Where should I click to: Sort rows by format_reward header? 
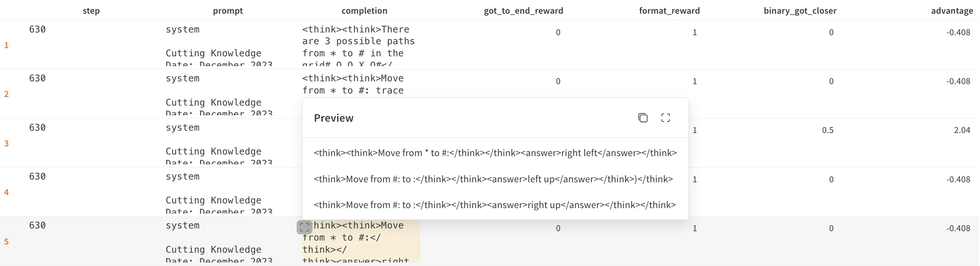pyautogui.click(x=669, y=11)
